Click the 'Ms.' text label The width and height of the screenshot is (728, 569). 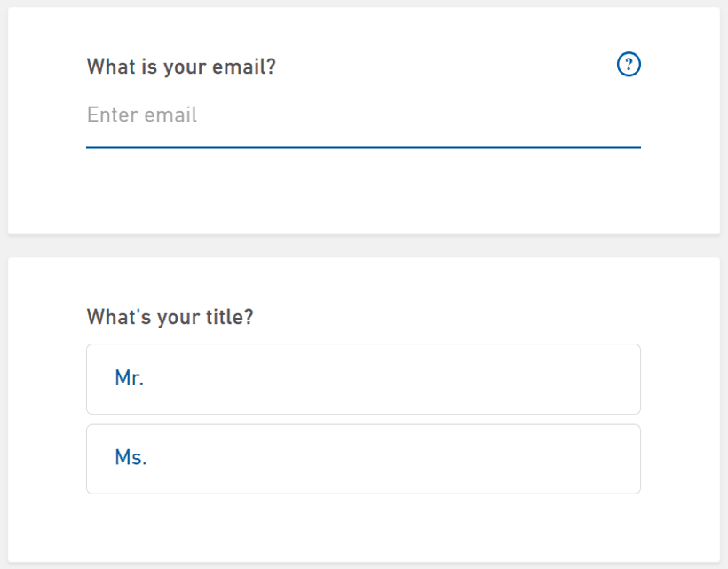tap(131, 459)
